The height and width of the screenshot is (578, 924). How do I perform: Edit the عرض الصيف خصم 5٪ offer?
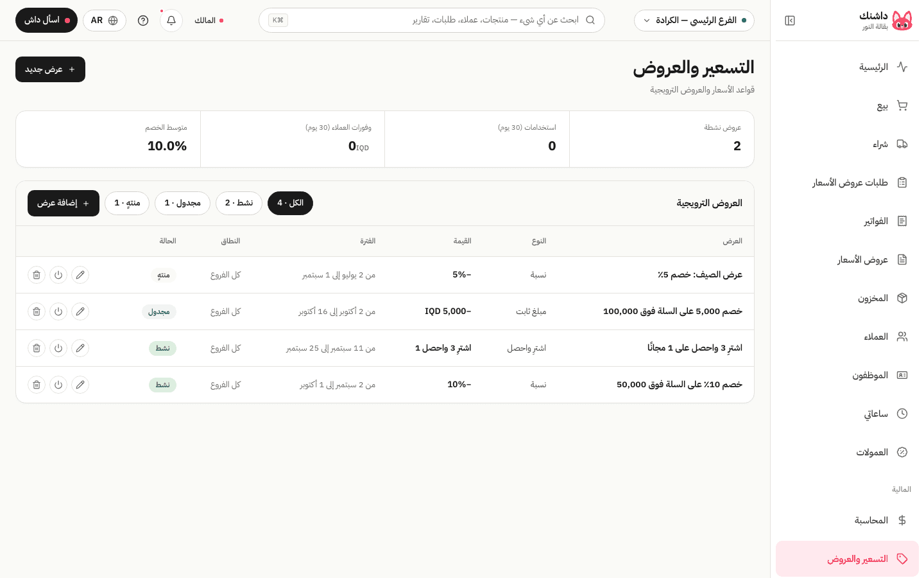click(x=80, y=275)
